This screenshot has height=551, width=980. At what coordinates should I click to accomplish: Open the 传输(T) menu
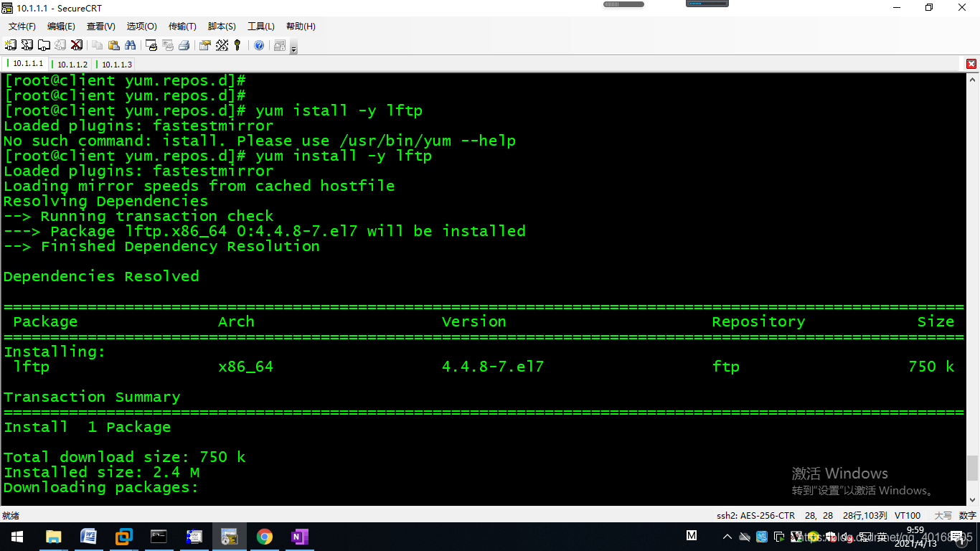(182, 27)
